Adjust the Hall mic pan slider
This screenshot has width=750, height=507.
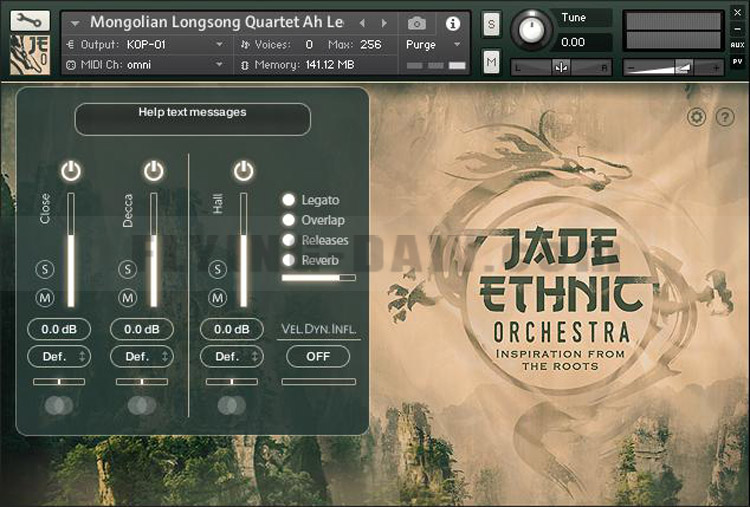pyautogui.click(x=232, y=382)
